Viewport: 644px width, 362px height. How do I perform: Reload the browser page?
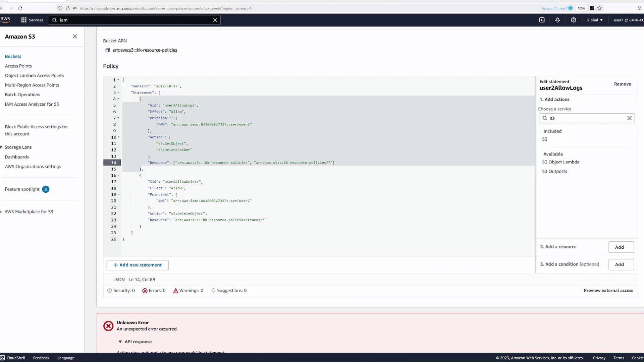tap(20, 8)
